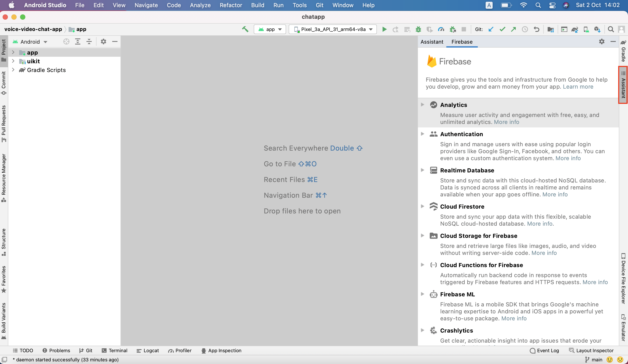This screenshot has width=628, height=364.
Task: Toggle the Device File Explorer window
Action: click(x=623, y=278)
